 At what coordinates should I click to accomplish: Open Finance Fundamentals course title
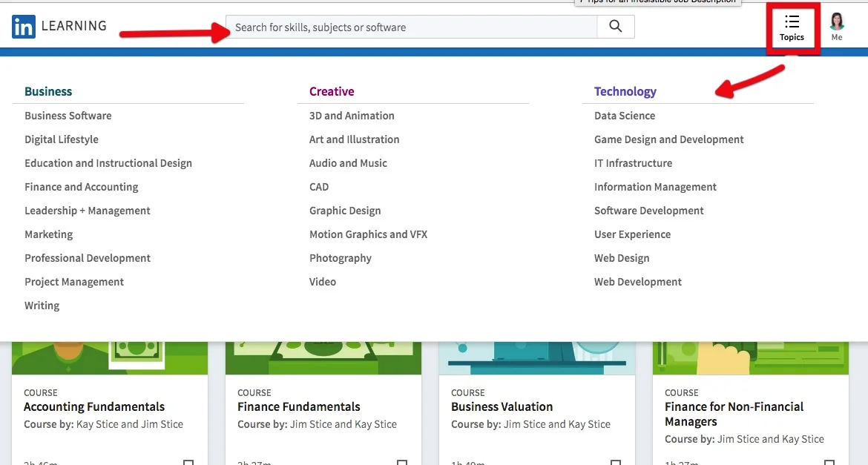pos(299,407)
